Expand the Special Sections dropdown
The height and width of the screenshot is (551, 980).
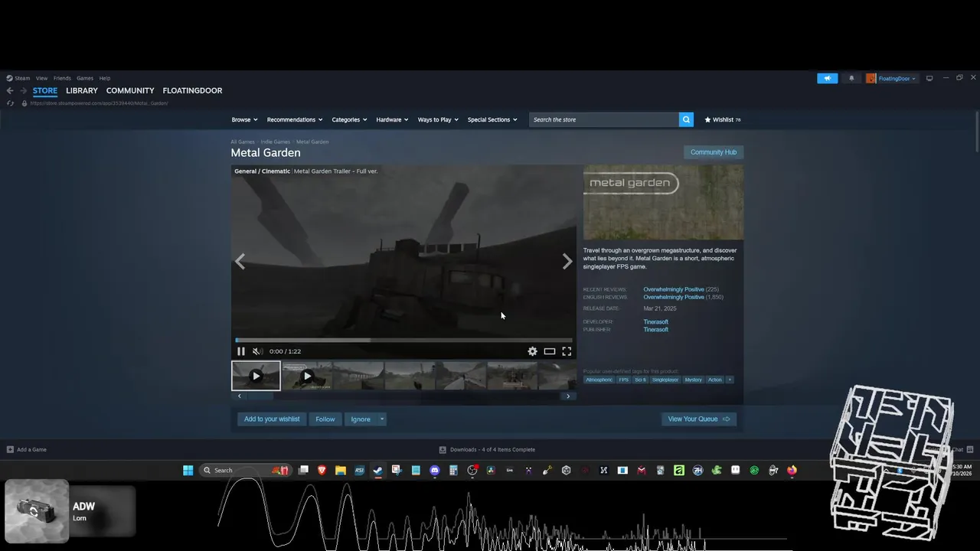click(x=492, y=119)
